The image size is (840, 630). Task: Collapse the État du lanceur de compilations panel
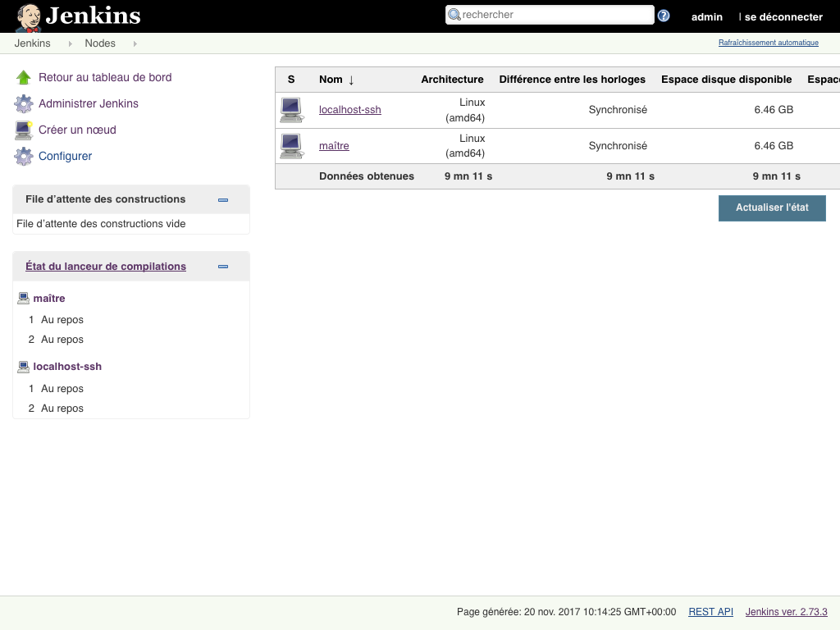(x=223, y=267)
